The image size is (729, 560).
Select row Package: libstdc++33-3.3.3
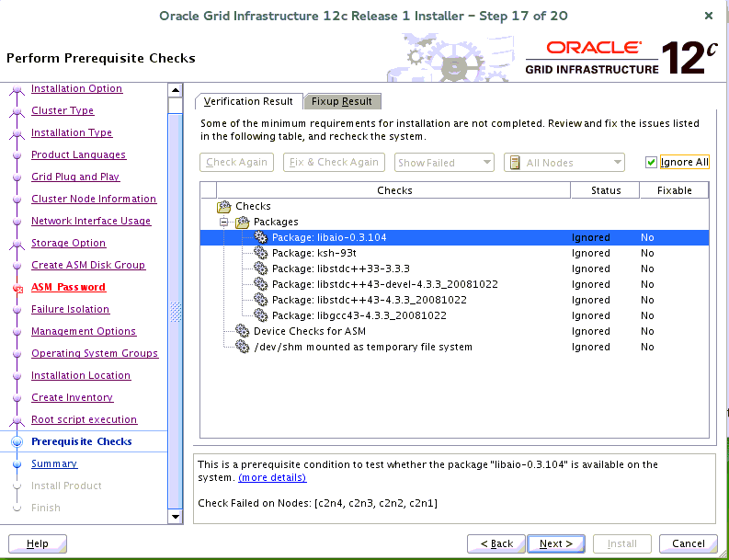pos(454,269)
